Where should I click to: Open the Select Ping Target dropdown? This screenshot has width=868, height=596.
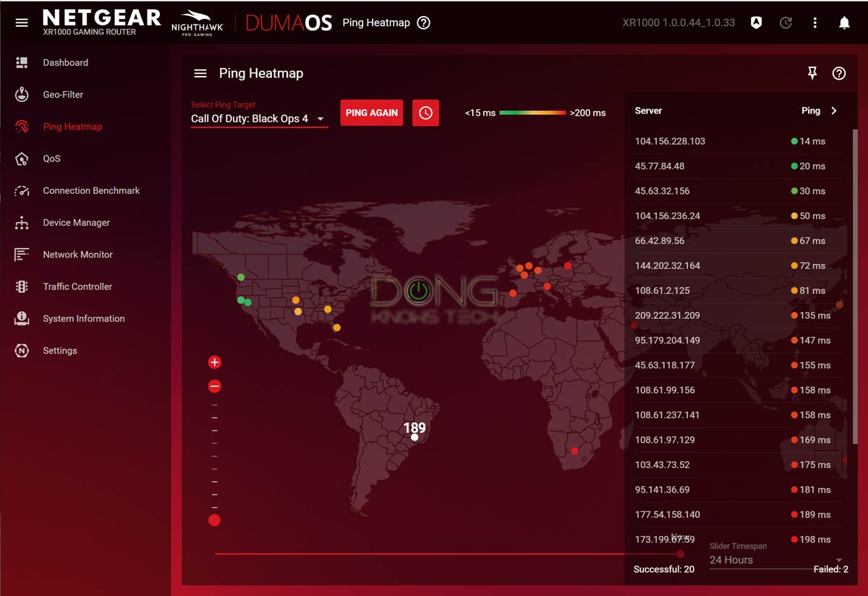(259, 119)
